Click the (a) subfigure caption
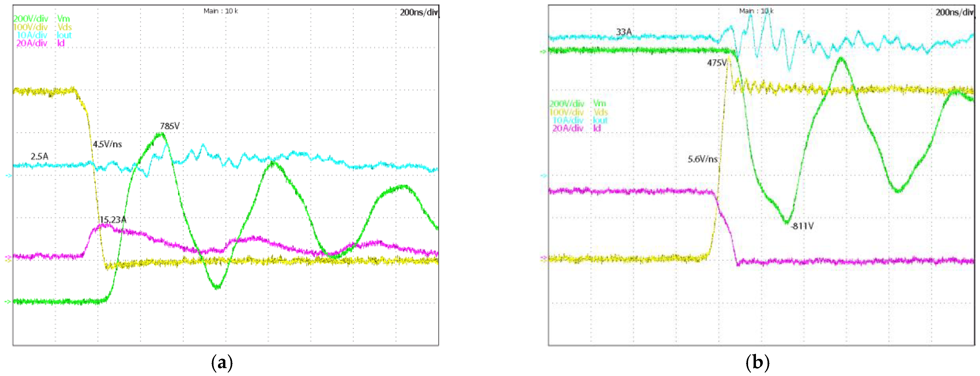Screen dimensions: 980x376 222,362
